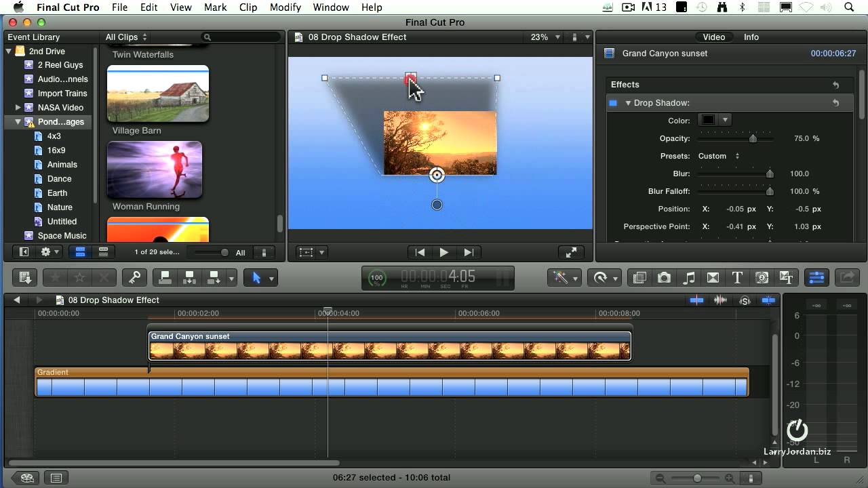Reject selection with X button

tap(103, 277)
